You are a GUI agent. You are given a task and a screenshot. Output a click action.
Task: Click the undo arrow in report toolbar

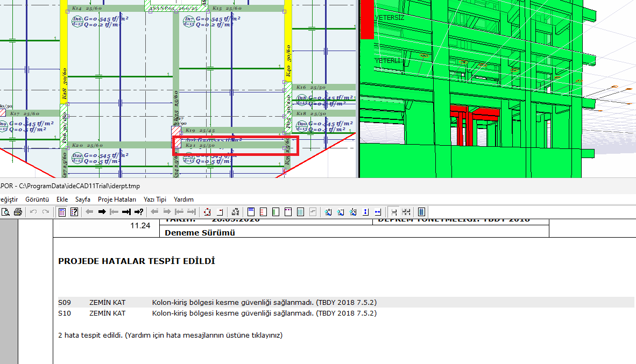33,212
